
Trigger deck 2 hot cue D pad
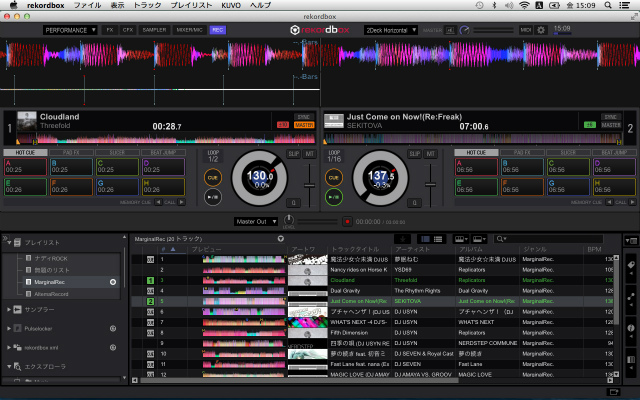tap(614, 167)
